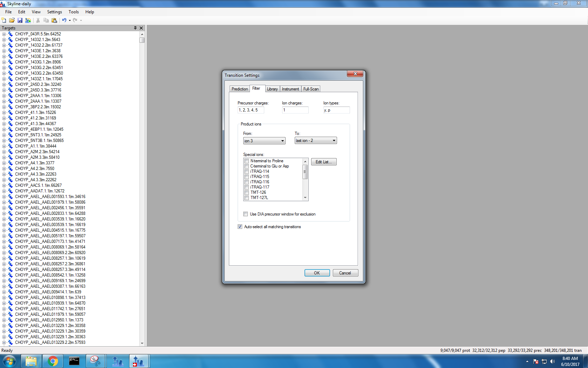Click OK in Transition Settings
The image size is (588, 368).
pyautogui.click(x=317, y=273)
